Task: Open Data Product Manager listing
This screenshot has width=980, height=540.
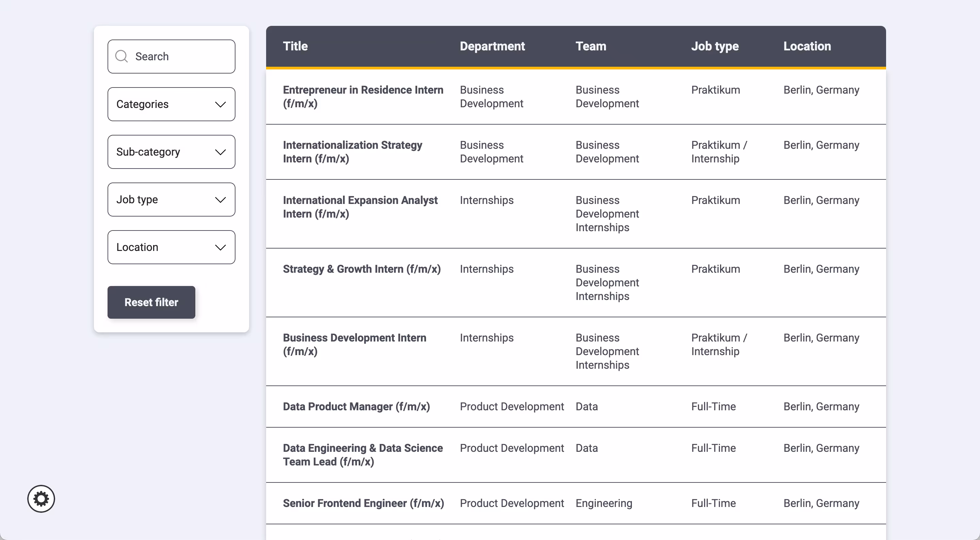Action: pyautogui.click(x=357, y=407)
